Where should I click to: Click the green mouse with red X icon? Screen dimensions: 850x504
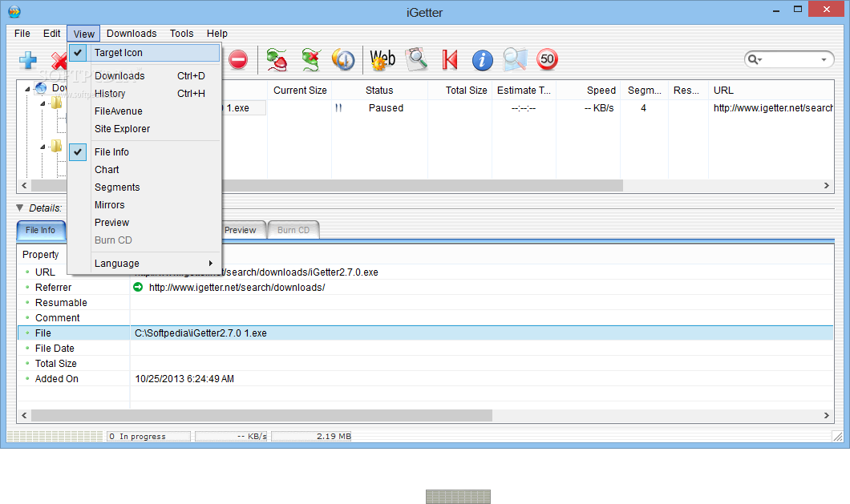(311, 59)
